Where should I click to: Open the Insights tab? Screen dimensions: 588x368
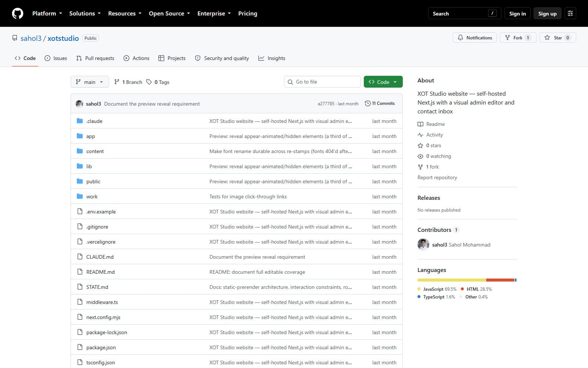click(x=272, y=58)
